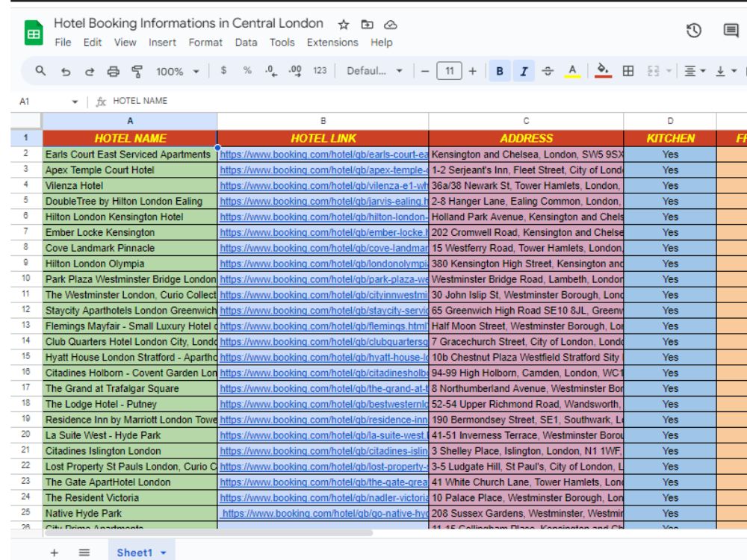Open vertical align dropdown
This screenshot has height=560, width=747.
[726, 71]
